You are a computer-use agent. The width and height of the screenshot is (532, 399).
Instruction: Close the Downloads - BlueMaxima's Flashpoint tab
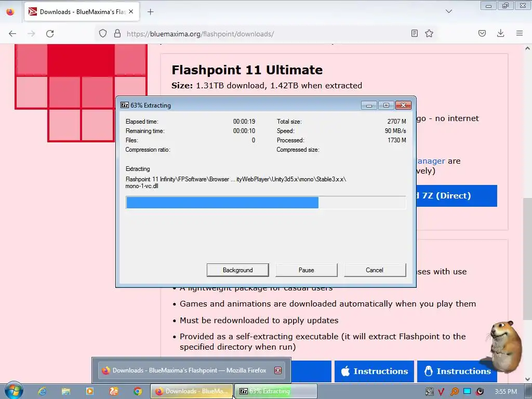coord(131,11)
